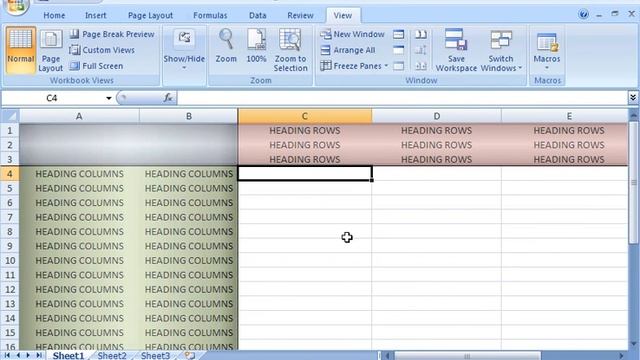Click Save Workspace
Image resolution: width=640 pixels, height=360 pixels.
[456, 51]
